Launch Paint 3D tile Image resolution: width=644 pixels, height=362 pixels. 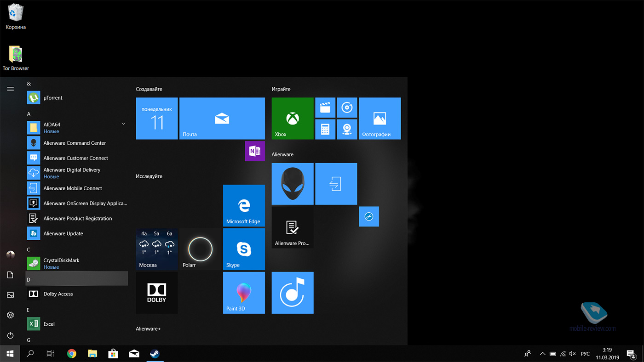[244, 293]
